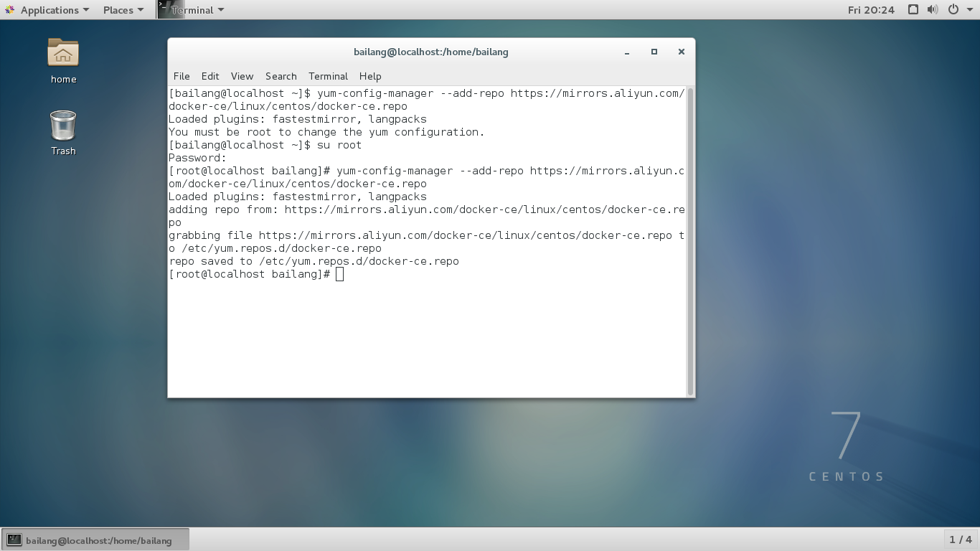Expand the system menu arrow beside power icon
This screenshot has height=551, width=980.
pos(969,10)
